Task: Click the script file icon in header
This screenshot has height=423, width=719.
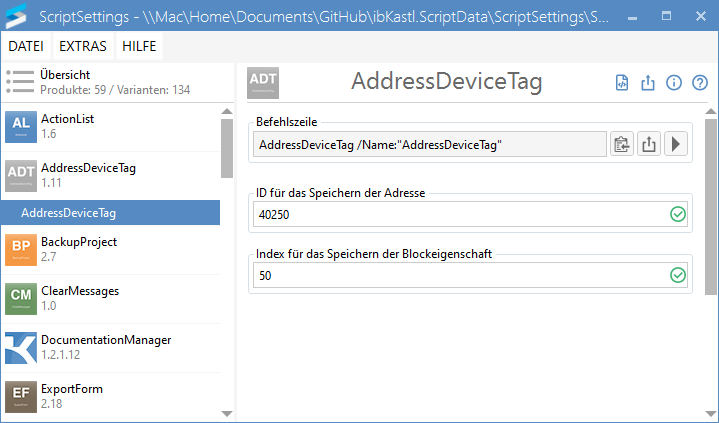Action: (622, 83)
